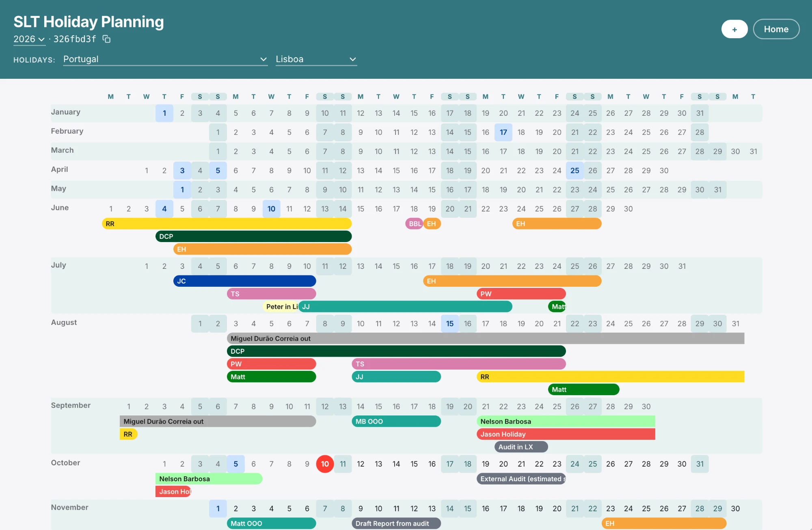812x530 pixels.
Task: Open the PW red bar in August
Action: tap(271, 364)
